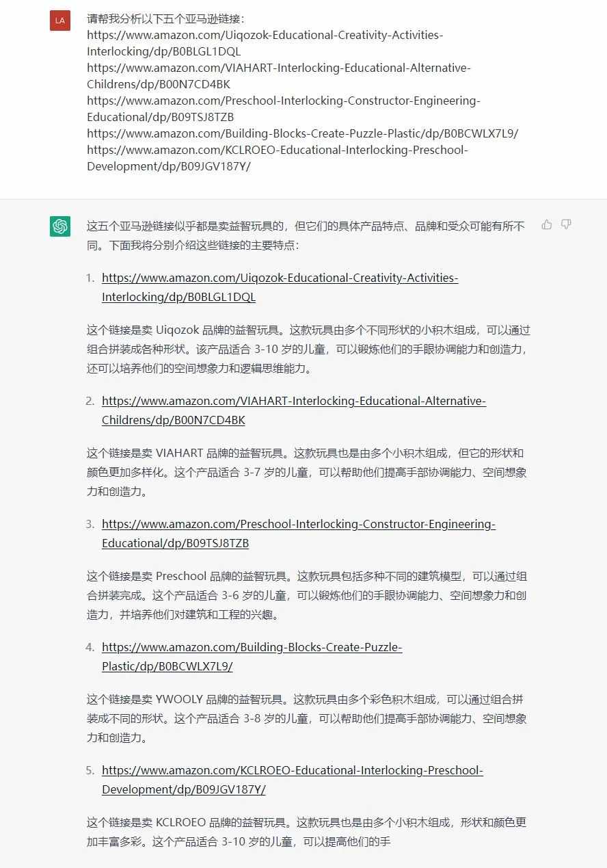Open the Uiqozok B0BLGL1DQL link in the answer
607x868 pixels.
(x=280, y=287)
